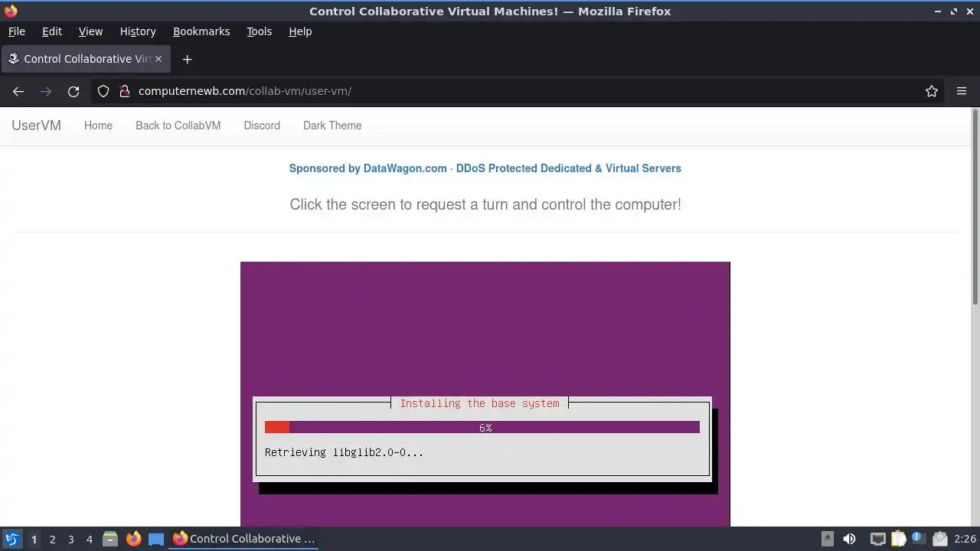View site security padlock information
This screenshot has height=551, width=980.
tap(124, 91)
